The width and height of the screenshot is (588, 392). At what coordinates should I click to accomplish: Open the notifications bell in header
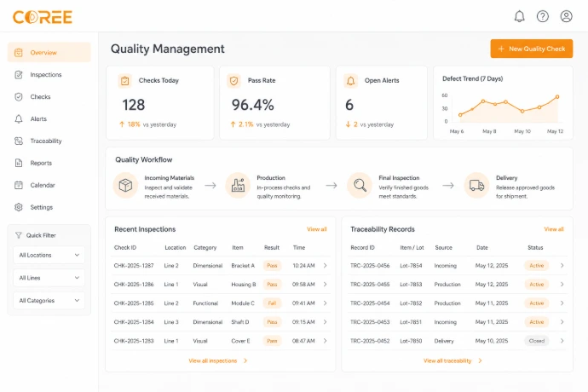coord(519,16)
